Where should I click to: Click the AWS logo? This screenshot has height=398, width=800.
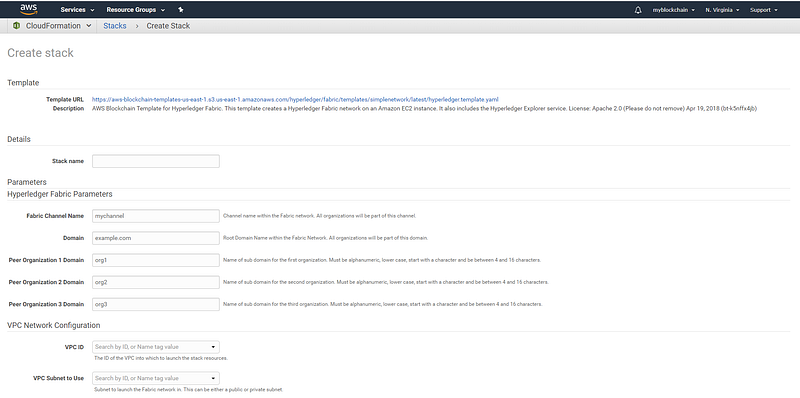click(x=29, y=9)
